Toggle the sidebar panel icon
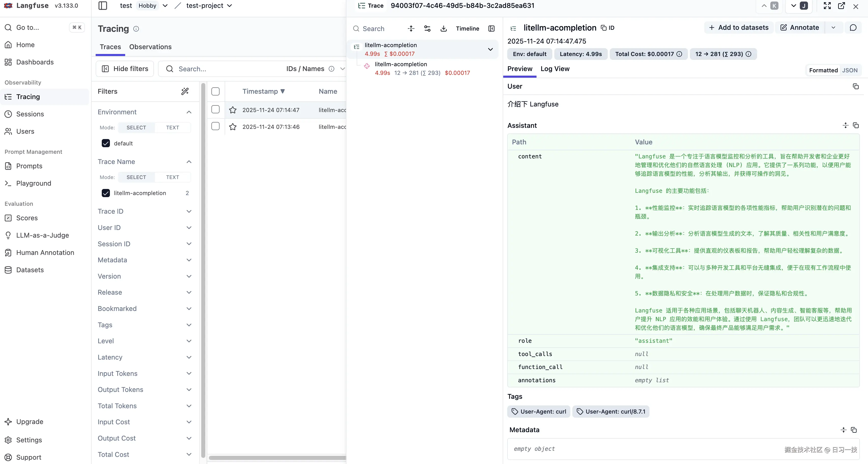868x464 pixels. [103, 6]
